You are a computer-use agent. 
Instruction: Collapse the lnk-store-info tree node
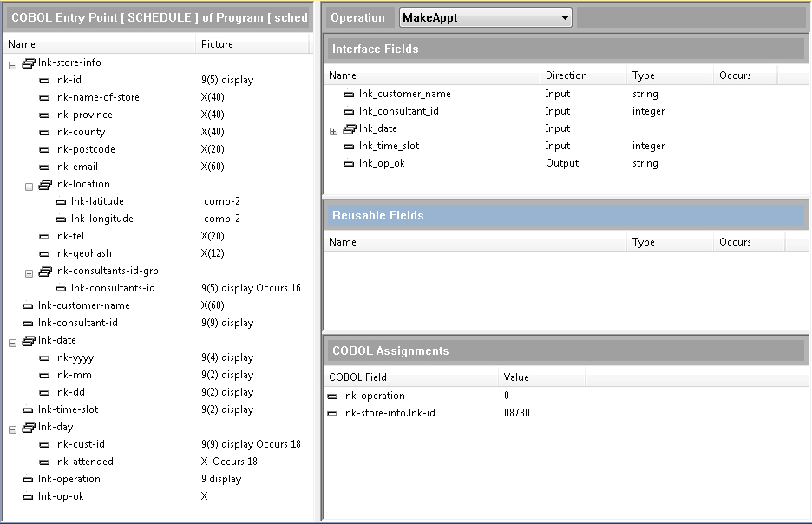point(11,62)
